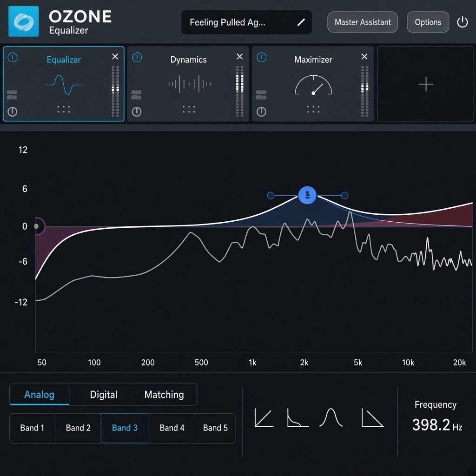This screenshot has width=476, height=476.
Task: Remove the Dynamics module
Action: (239, 56)
